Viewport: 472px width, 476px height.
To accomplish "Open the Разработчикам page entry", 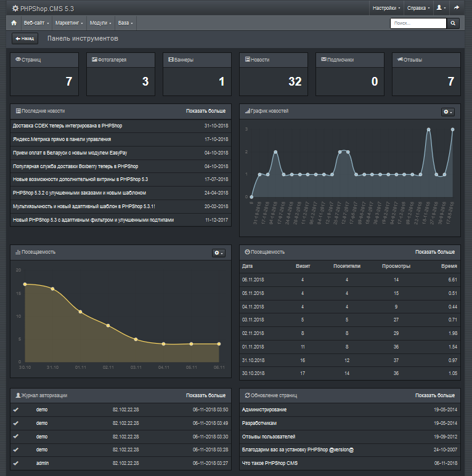I will (259, 423).
